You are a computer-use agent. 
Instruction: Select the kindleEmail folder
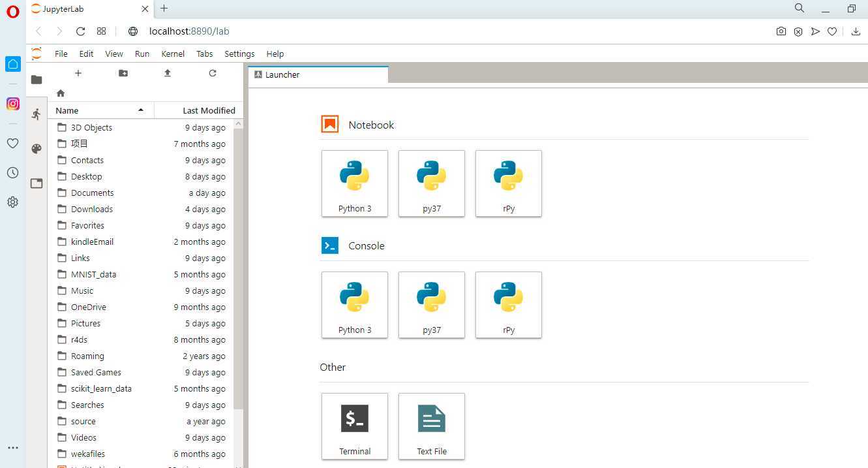[141, 242]
